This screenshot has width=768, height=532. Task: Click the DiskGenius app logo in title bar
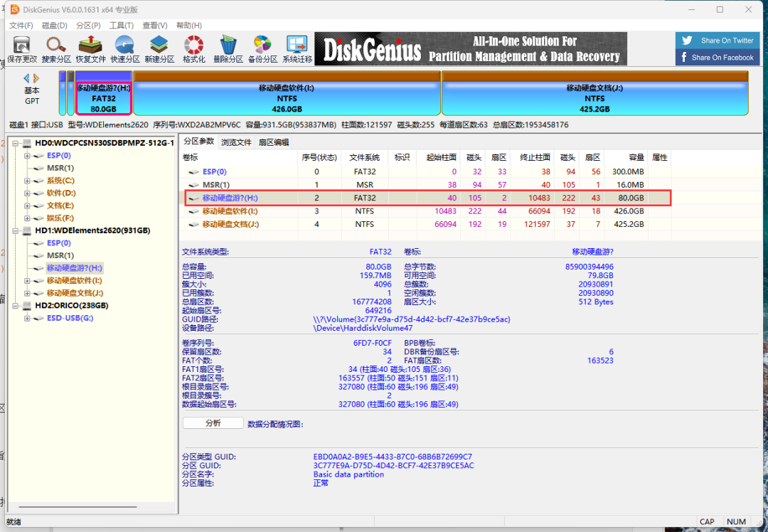(15, 9)
